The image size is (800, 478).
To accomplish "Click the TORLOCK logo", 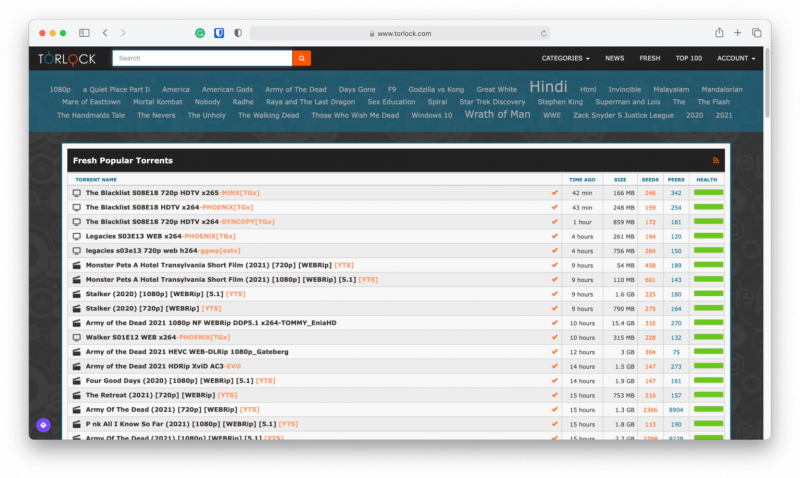I will 66,59.
